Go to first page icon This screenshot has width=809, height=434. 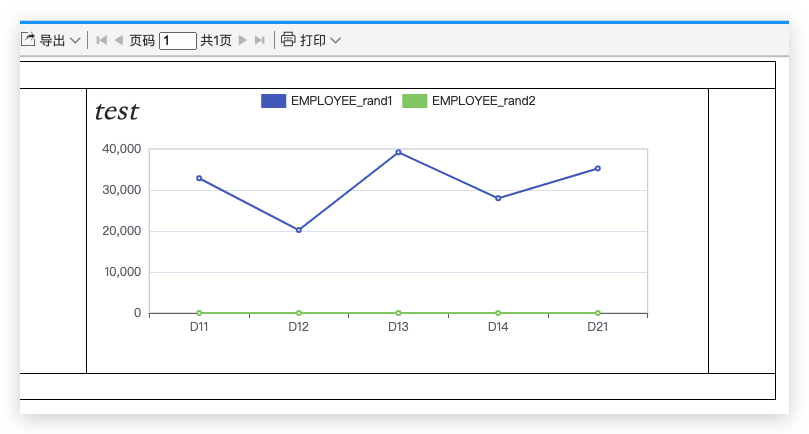102,40
